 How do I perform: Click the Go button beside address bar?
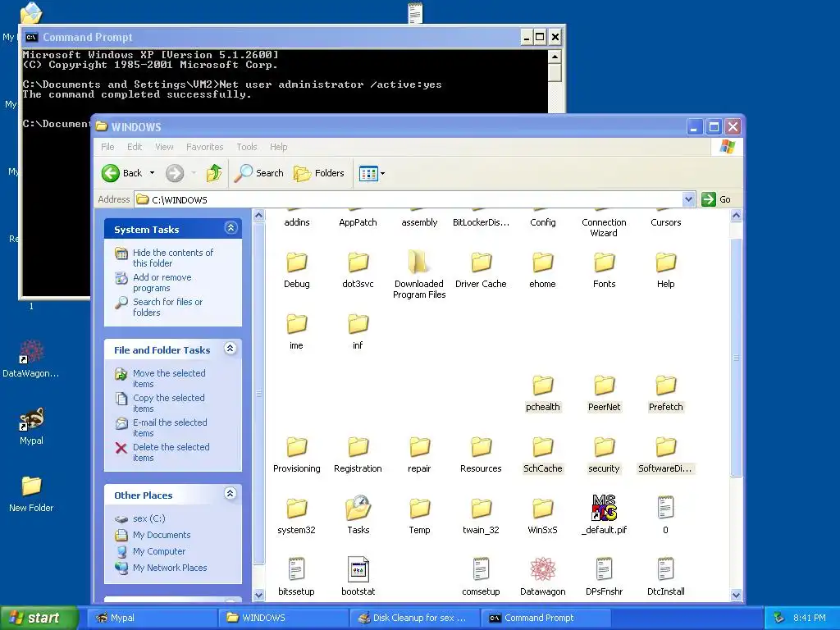pyautogui.click(x=716, y=199)
